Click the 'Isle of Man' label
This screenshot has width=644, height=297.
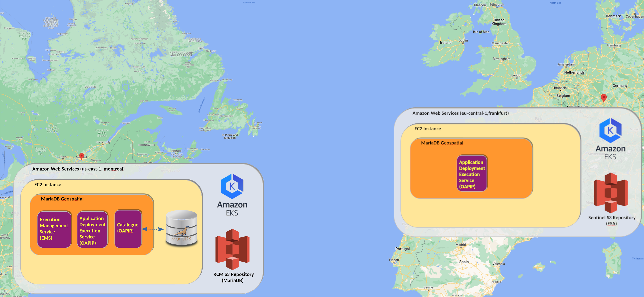coord(481,32)
